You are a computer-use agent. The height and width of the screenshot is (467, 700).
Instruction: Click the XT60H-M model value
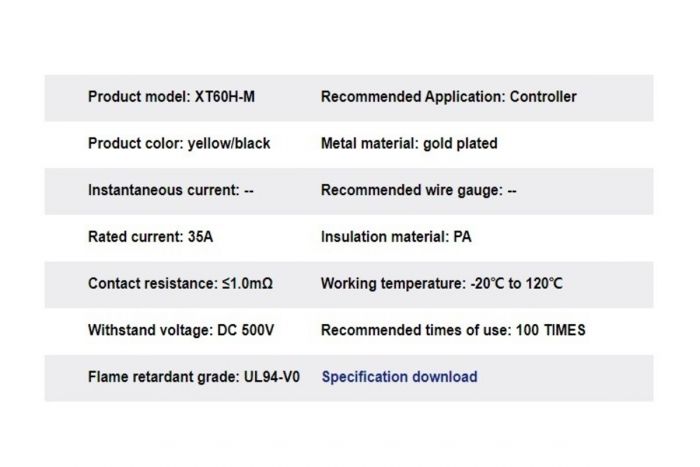[x=225, y=96]
